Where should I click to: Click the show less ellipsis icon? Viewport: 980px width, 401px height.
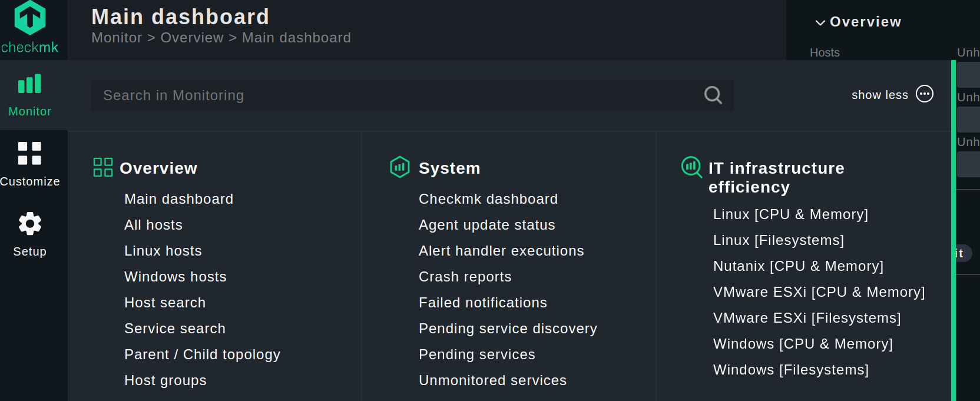pos(925,94)
